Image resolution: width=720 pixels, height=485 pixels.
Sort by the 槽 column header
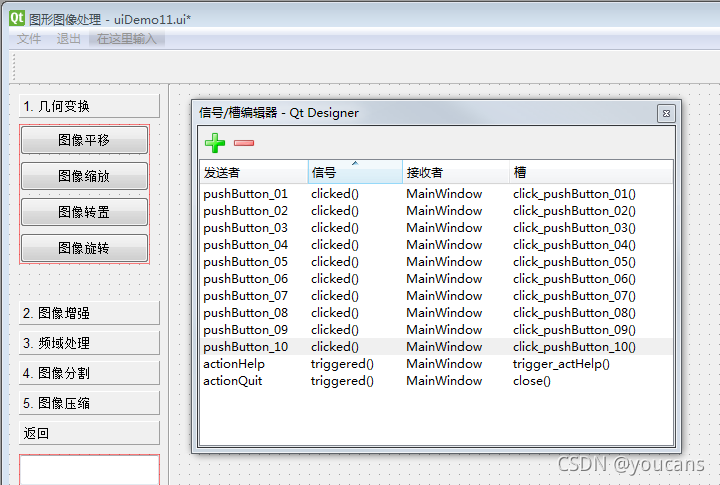591,172
